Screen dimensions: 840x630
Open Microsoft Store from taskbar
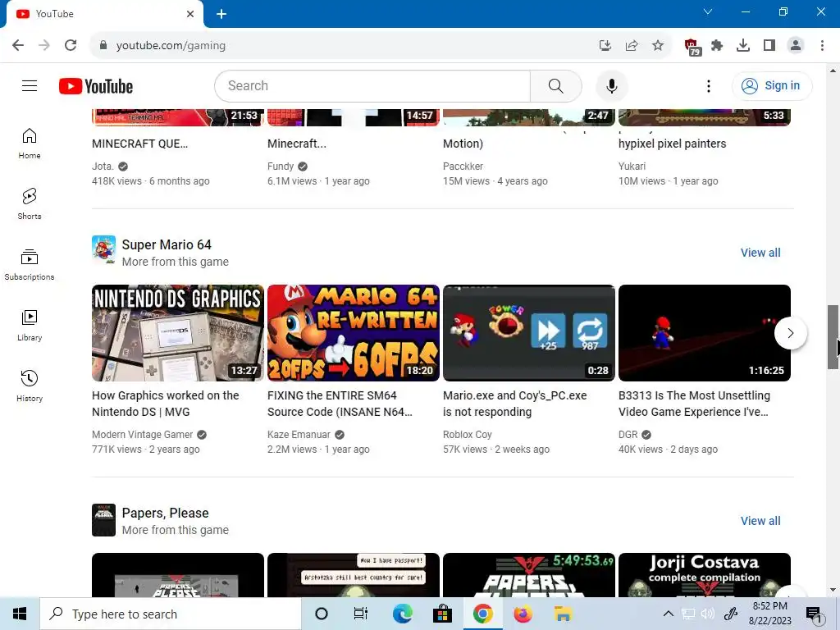pos(442,614)
